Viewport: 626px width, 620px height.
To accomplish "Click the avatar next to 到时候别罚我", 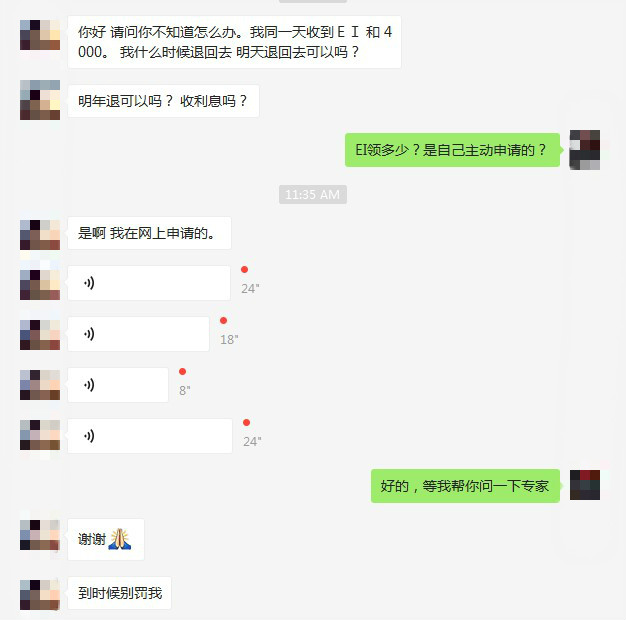I will [x=40, y=594].
